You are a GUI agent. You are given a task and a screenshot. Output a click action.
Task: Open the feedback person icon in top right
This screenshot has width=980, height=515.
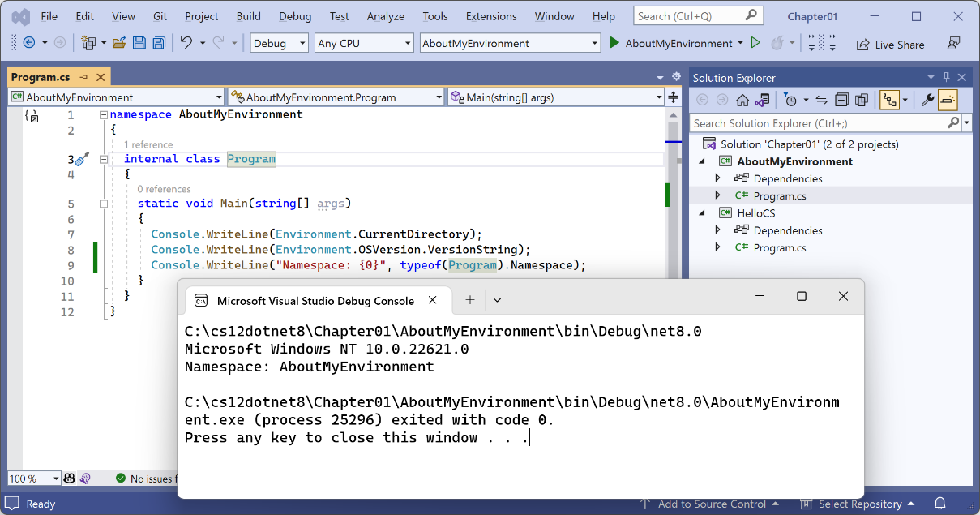pyautogui.click(x=954, y=44)
